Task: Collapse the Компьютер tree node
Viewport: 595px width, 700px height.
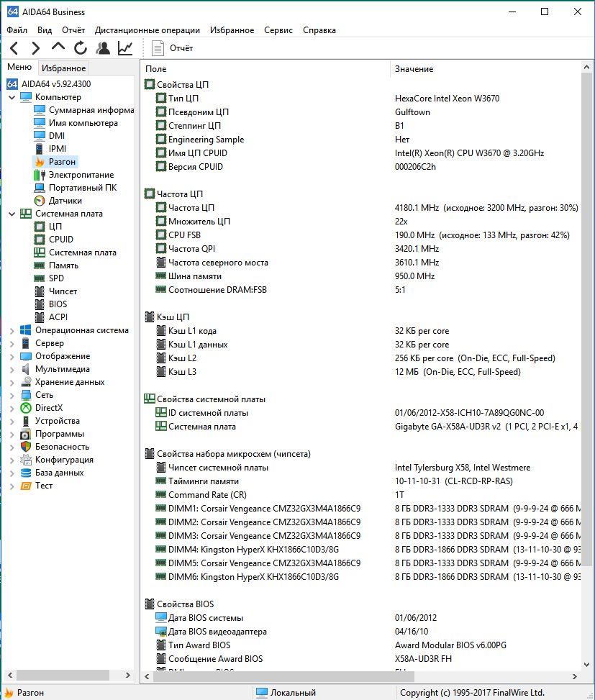Action: 12,97
